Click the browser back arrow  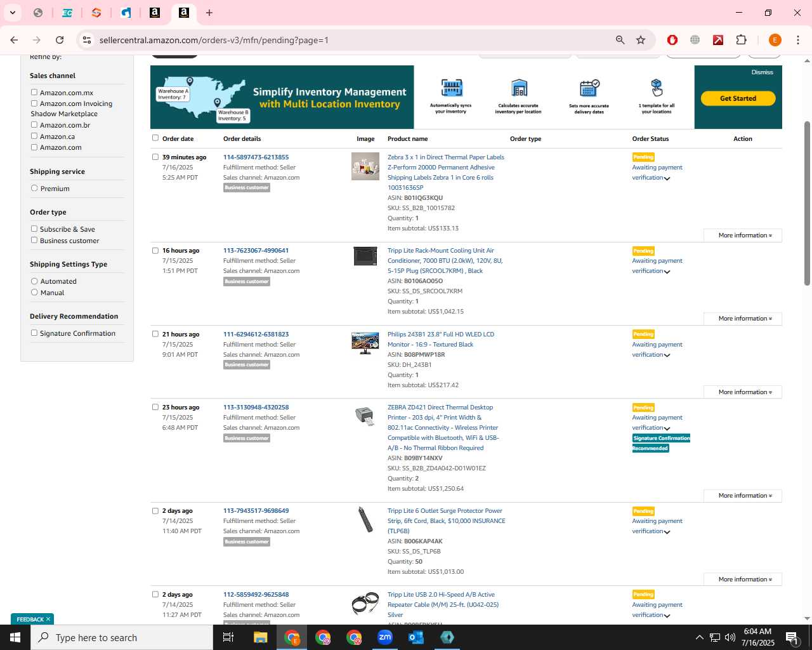tap(14, 40)
